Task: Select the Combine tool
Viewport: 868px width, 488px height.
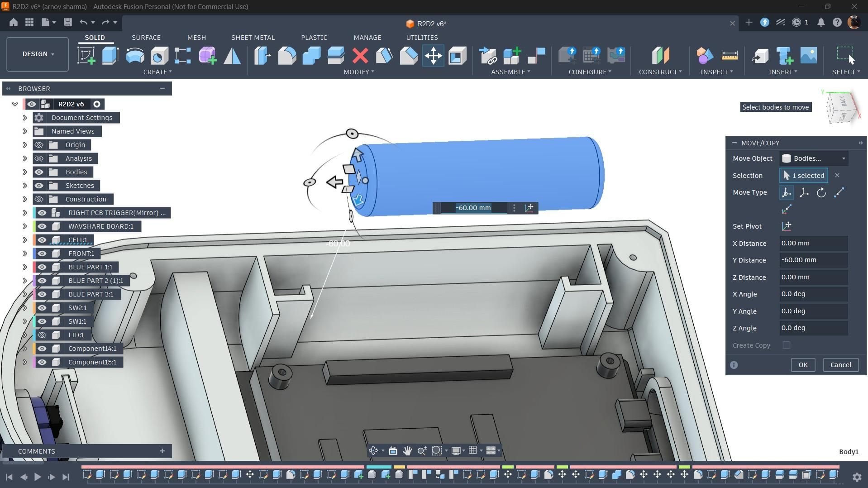Action: 311,56
